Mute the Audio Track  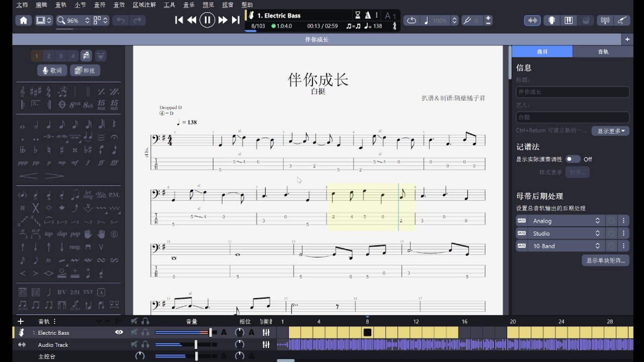click(134, 345)
